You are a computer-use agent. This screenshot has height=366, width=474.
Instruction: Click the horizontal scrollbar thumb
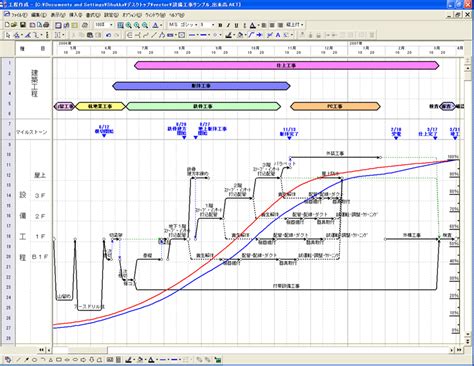[x=88, y=350]
